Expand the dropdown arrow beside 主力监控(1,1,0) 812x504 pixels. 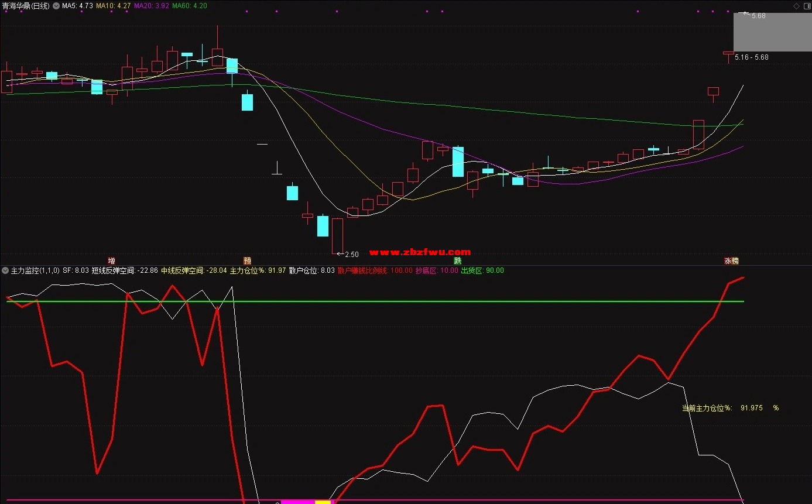[5, 270]
